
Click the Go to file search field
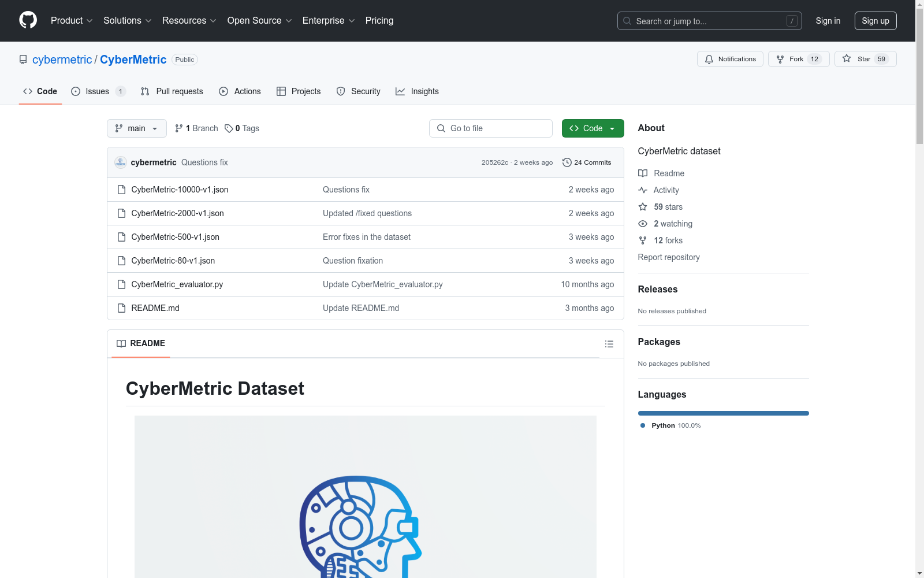491,128
